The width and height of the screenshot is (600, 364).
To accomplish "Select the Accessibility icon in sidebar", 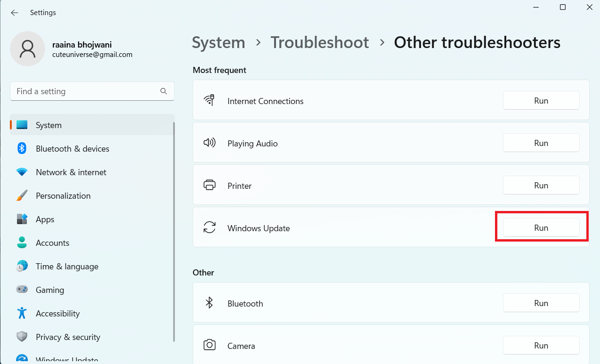I will tap(22, 314).
